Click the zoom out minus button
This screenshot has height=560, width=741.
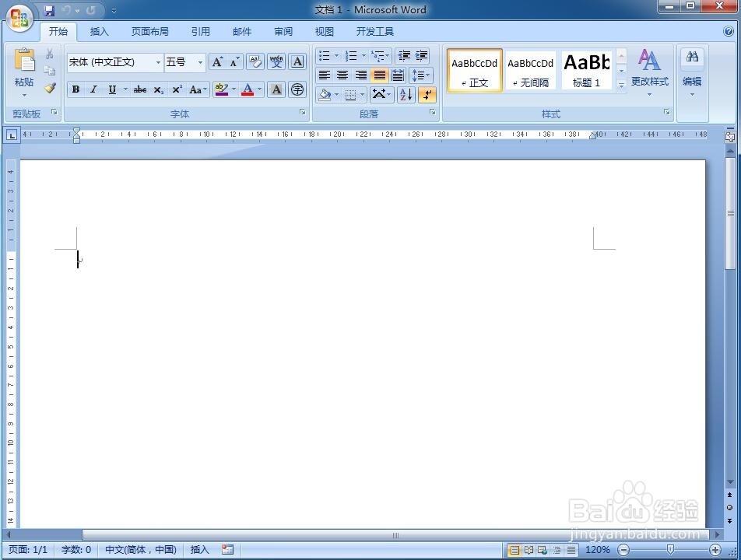(623, 550)
